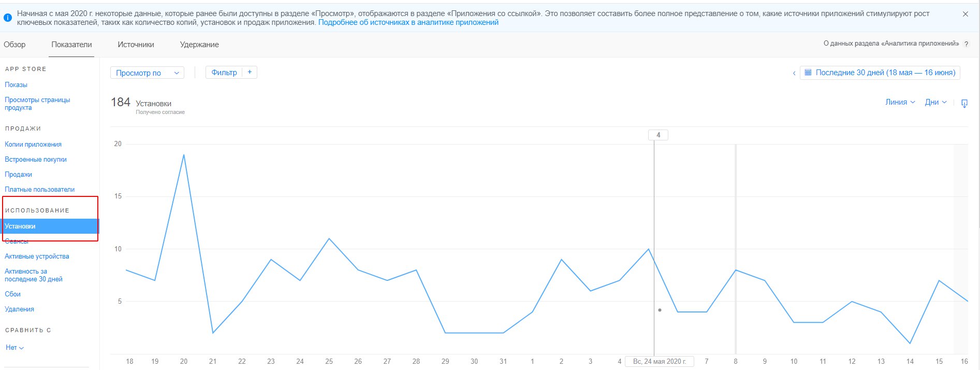Click x-axis label 31

(x=503, y=361)
